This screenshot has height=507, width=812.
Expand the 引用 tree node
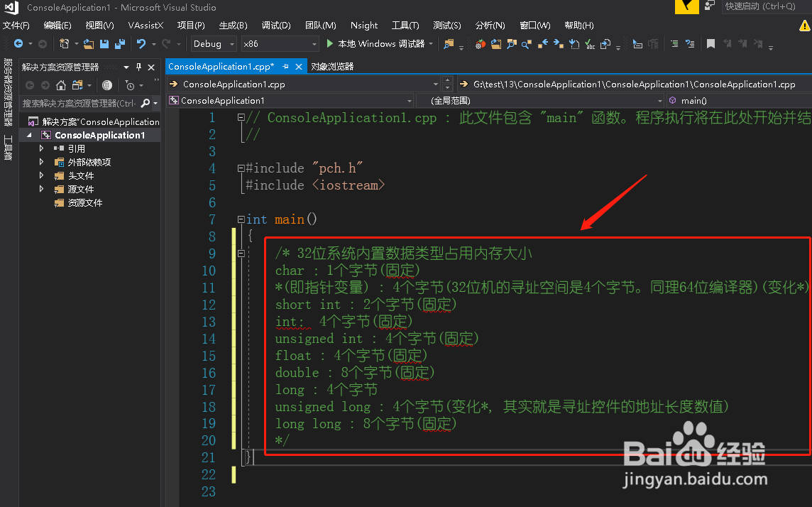pyautogui.click(x=41, y=148)
